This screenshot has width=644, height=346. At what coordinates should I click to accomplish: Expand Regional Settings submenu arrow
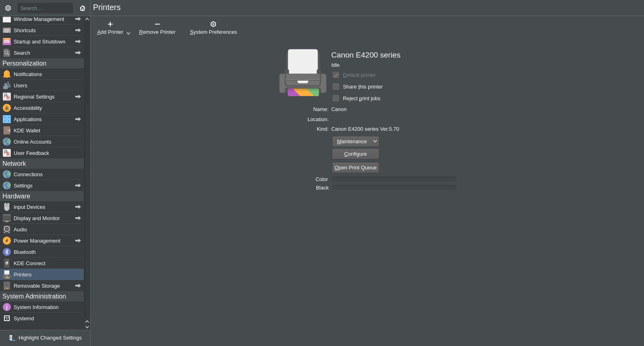pos(78,97)
